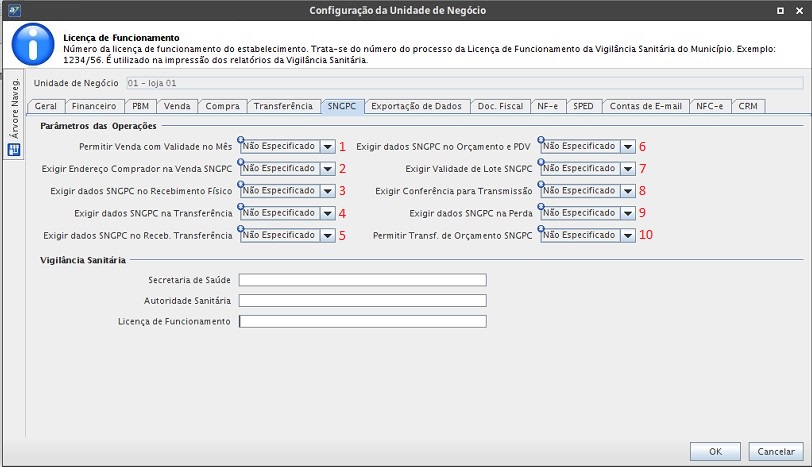Click the Cancelar button
Screen dimensions: 812x467
pos(775,451)
